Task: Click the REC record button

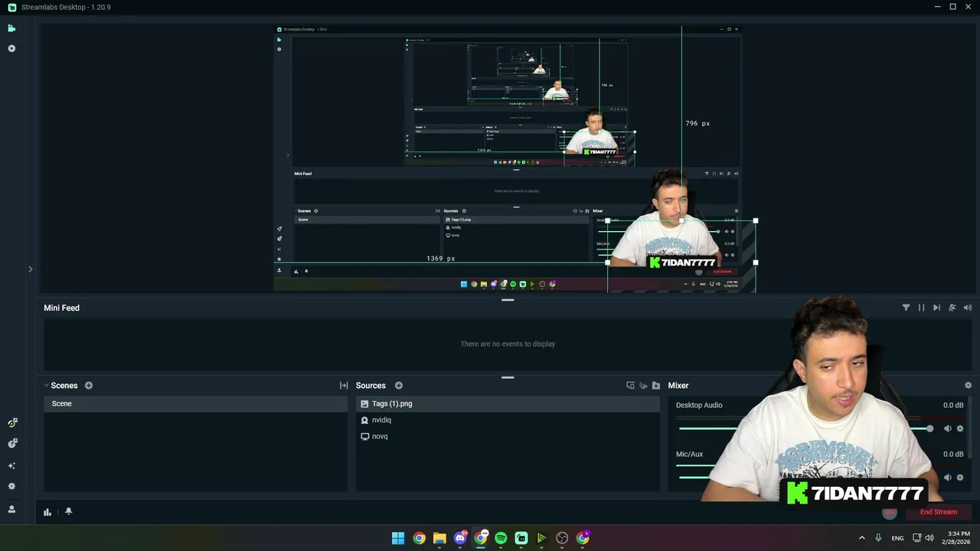Action: (x=889, y=512)
